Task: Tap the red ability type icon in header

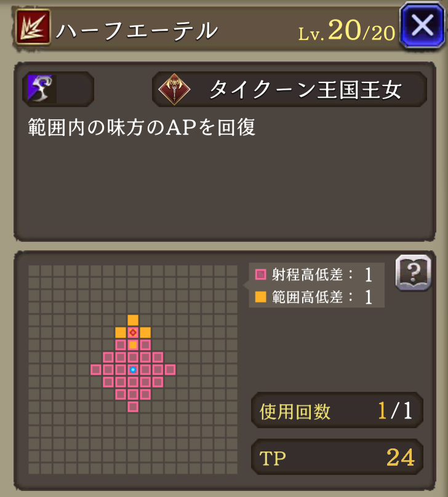Action: tap(33, 27)
